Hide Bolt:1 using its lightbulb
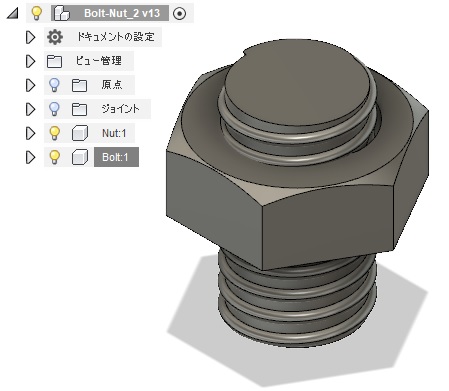The height and width of the screenshot is (391, 449). tap(54, 157)
